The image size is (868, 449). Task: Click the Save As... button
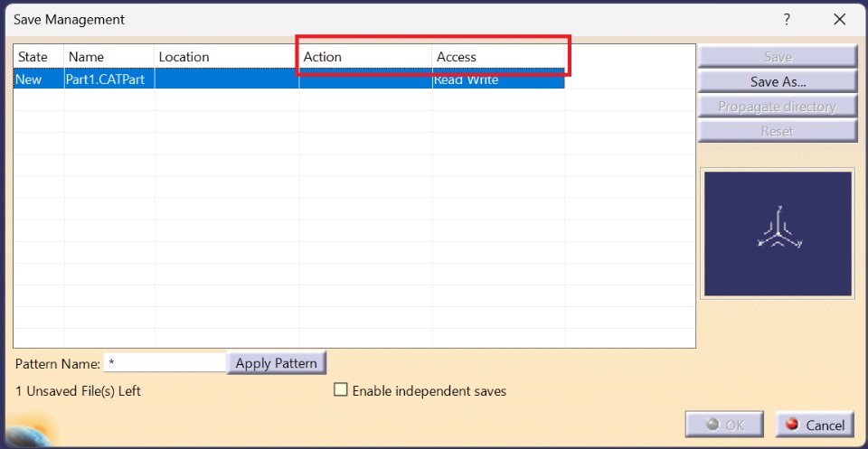(x=777, y=81)
